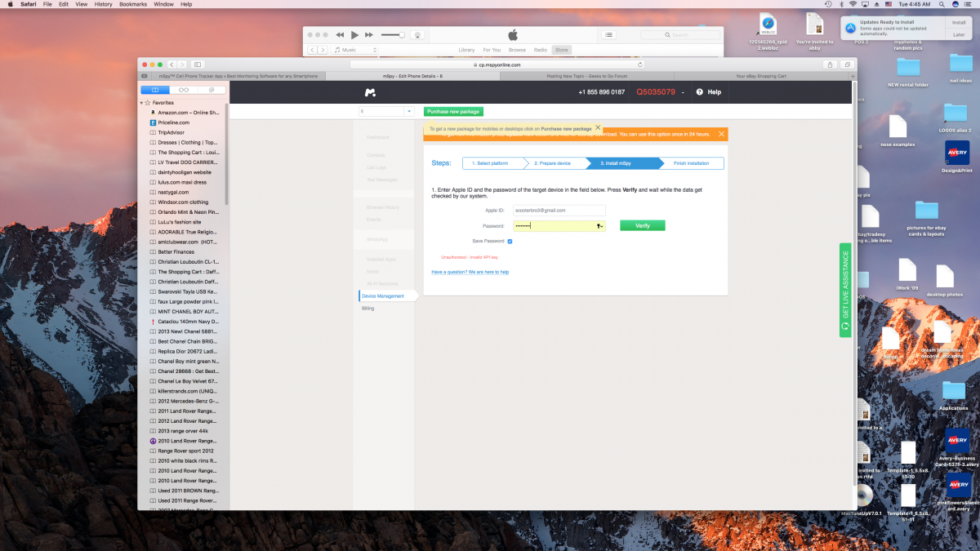Open the TripAdvisor bookmark
Screen dimensions: 980x551
click(x=168, y=132)
